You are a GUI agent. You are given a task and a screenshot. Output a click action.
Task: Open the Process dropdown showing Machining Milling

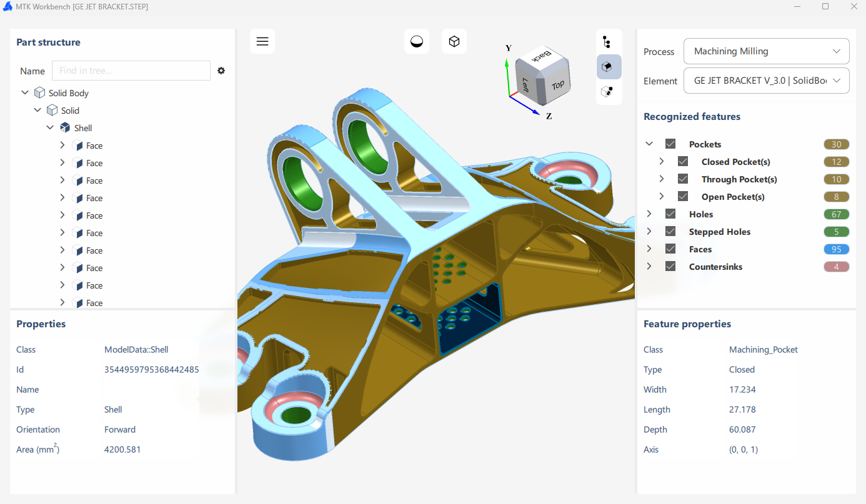pyautogui.click(x=766, y=51)
